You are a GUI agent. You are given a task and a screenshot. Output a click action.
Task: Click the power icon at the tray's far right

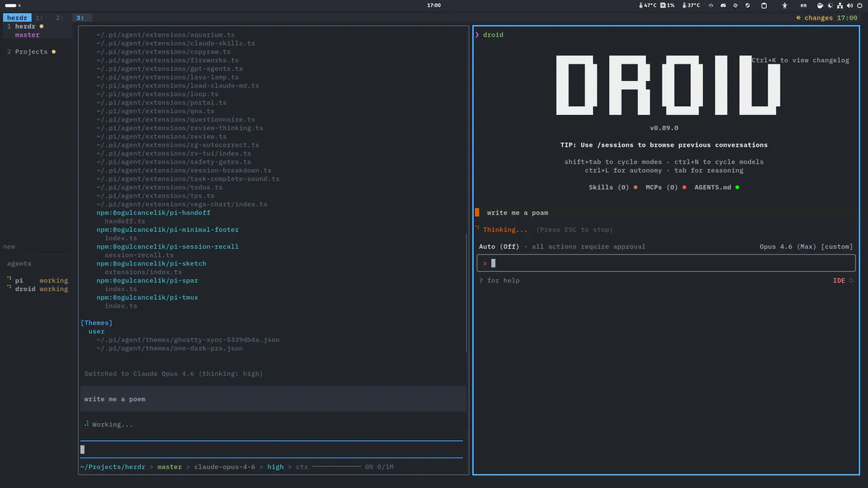(x=859, y=6)
